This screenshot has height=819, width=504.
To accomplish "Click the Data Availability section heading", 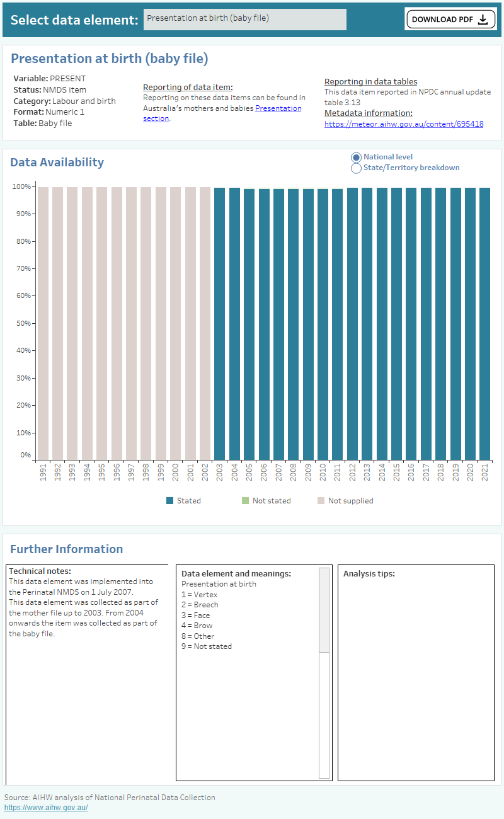I will coord(57,162).
